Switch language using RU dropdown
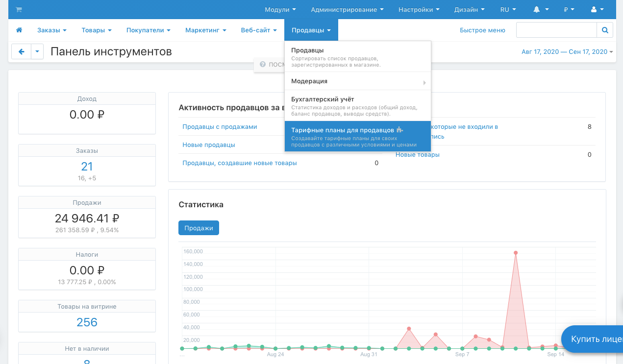 point(508,9)
